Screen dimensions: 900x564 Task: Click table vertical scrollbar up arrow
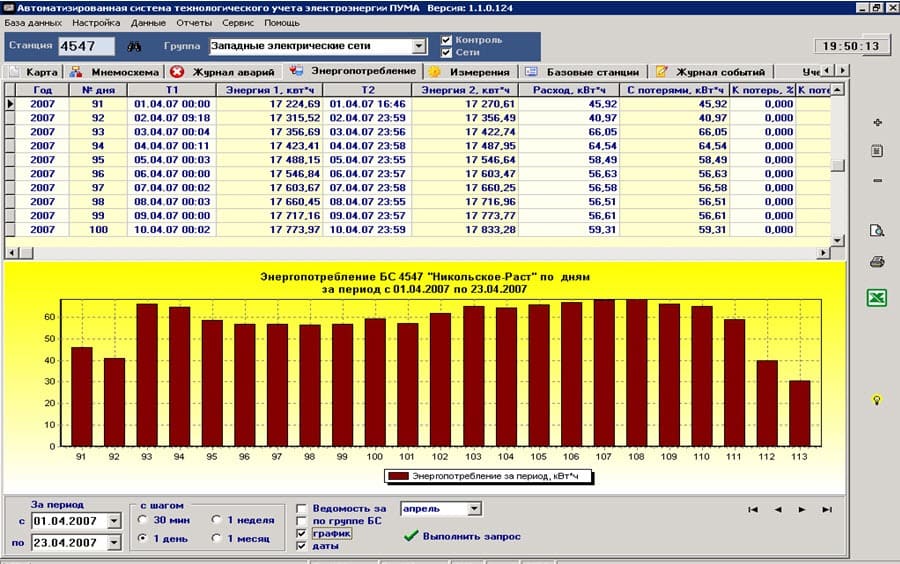tap(838, 90)
